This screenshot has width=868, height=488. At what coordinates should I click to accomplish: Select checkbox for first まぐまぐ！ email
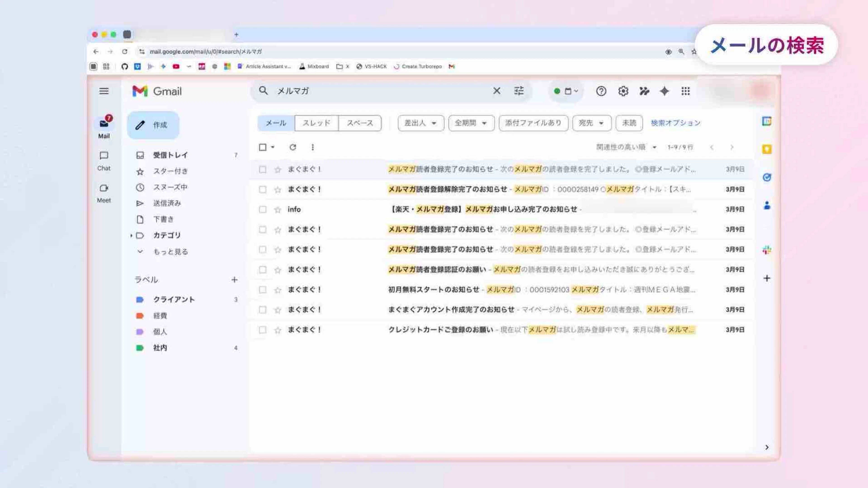point(262,170)
